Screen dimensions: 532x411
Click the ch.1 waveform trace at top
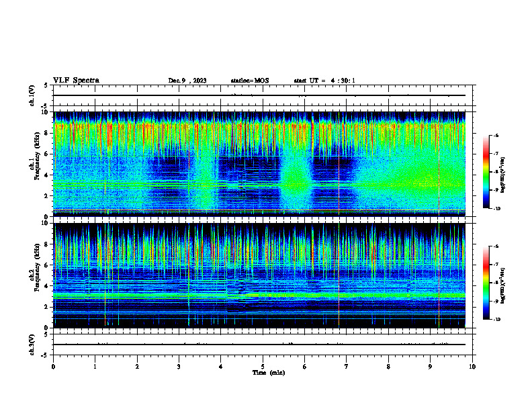click(259, 95)
